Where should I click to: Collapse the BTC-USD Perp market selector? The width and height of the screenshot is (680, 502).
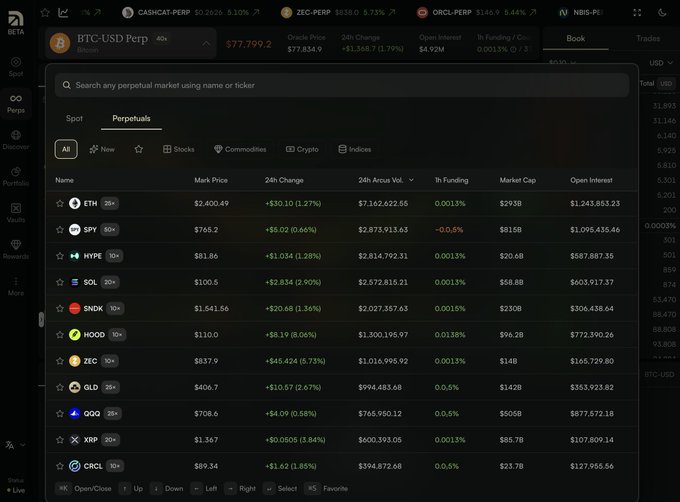[206, 43]
